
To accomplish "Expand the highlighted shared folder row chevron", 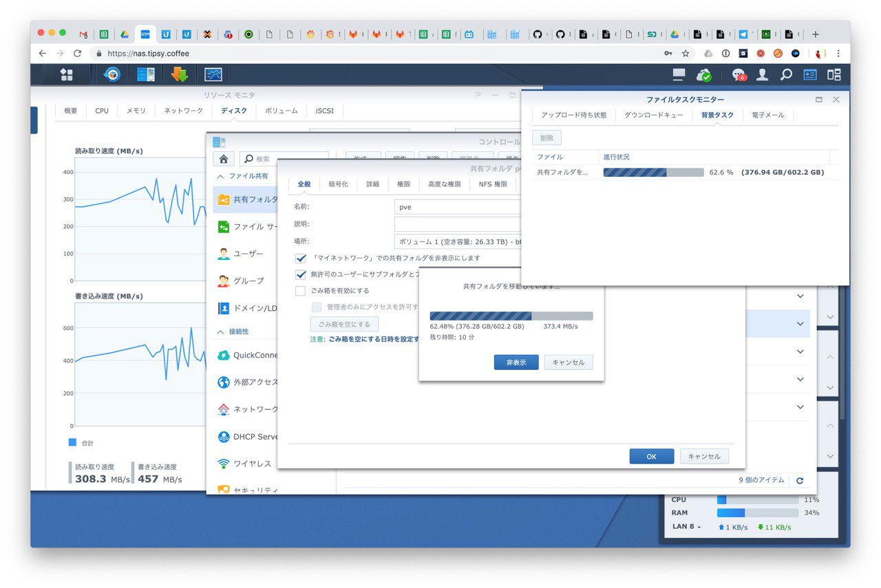I will [x=800, y=324].
